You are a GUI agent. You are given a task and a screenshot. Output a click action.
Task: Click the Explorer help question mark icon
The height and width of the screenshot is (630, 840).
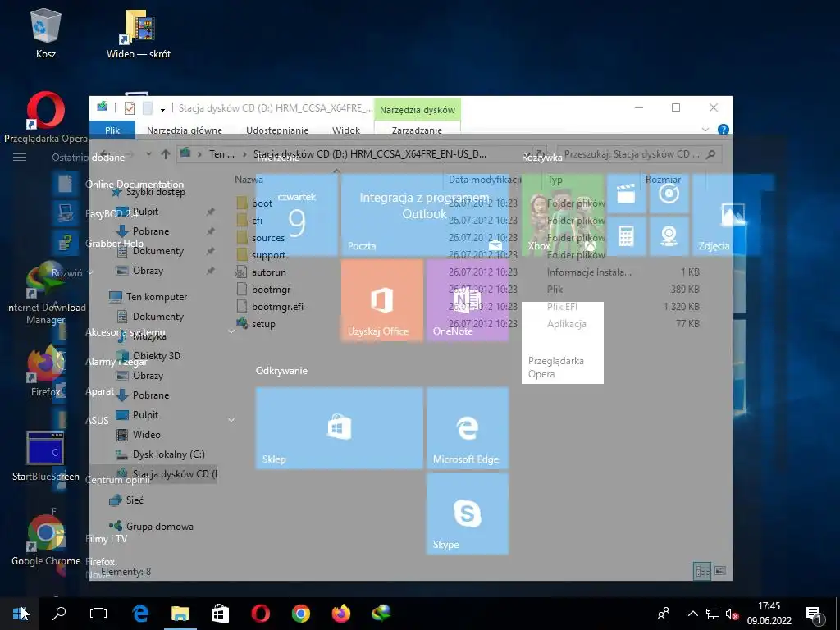[x=723, y=130]
